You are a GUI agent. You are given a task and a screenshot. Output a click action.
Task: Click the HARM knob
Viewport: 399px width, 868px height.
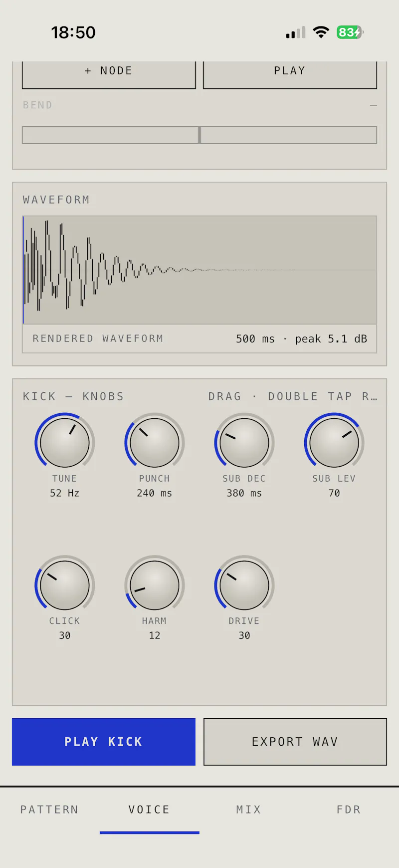coord(155,585)
